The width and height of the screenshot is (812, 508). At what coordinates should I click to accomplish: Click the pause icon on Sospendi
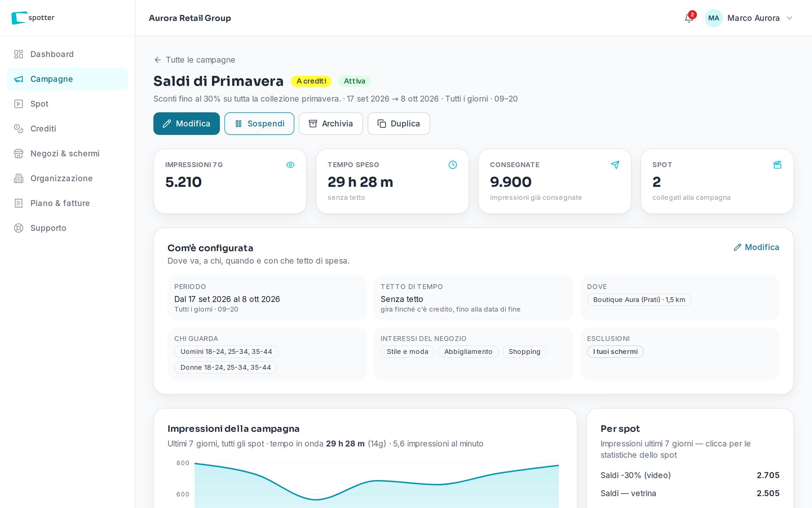[239, 124]
